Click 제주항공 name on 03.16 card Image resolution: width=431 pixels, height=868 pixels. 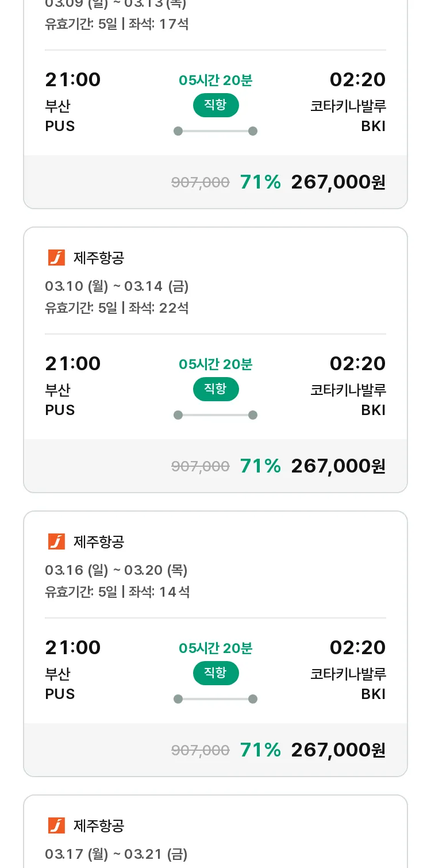tap(99, 542)
